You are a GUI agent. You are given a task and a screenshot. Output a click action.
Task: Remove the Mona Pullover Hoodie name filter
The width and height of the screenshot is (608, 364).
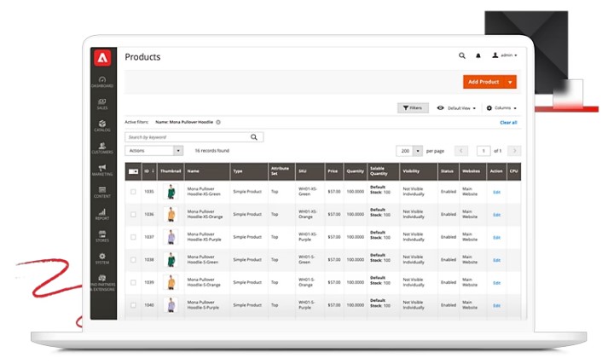click(218, 122)
